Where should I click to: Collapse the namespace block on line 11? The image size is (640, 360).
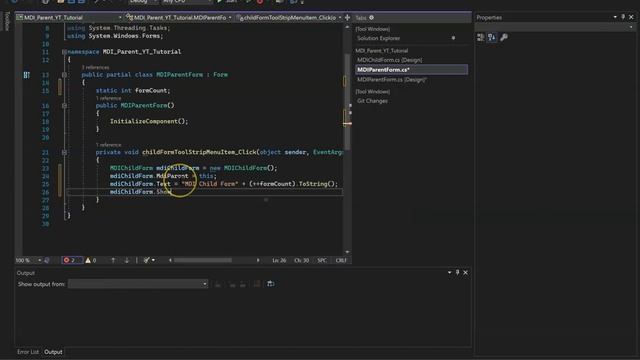[x=64, y=52]
